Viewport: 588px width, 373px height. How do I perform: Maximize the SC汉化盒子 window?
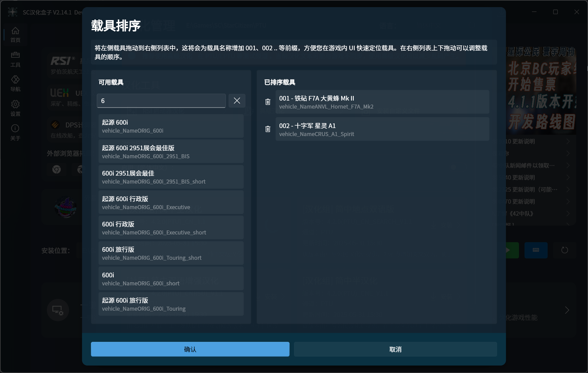tap(555, 12)
